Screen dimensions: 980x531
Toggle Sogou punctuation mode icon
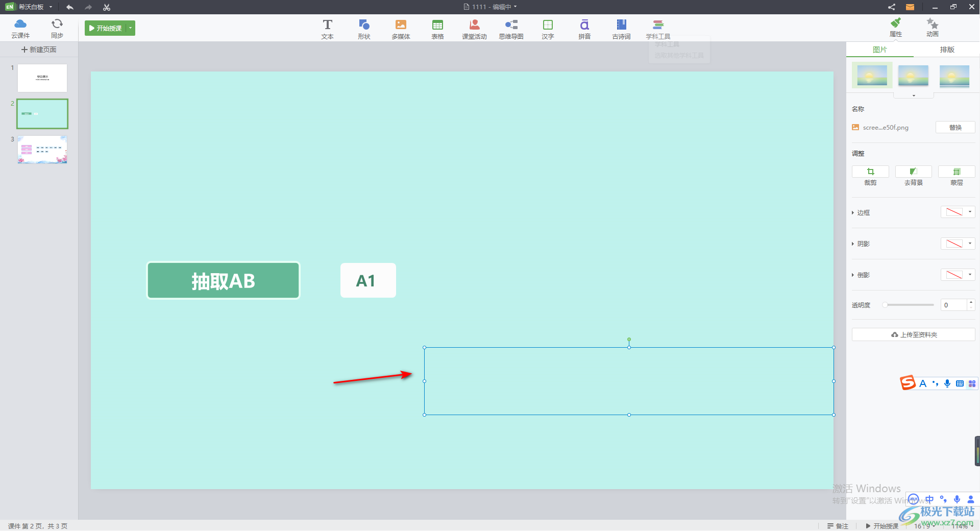click(935, 383)
